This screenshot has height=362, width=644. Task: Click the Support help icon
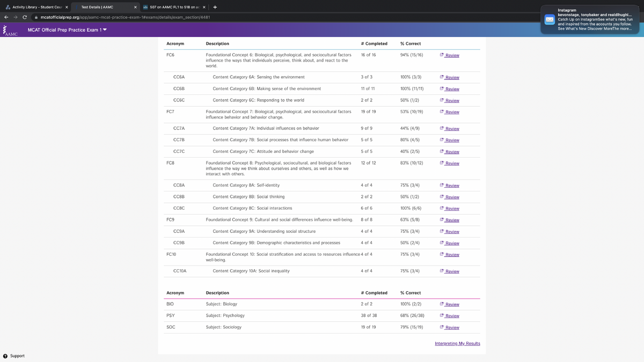click(x=5, y=356)
